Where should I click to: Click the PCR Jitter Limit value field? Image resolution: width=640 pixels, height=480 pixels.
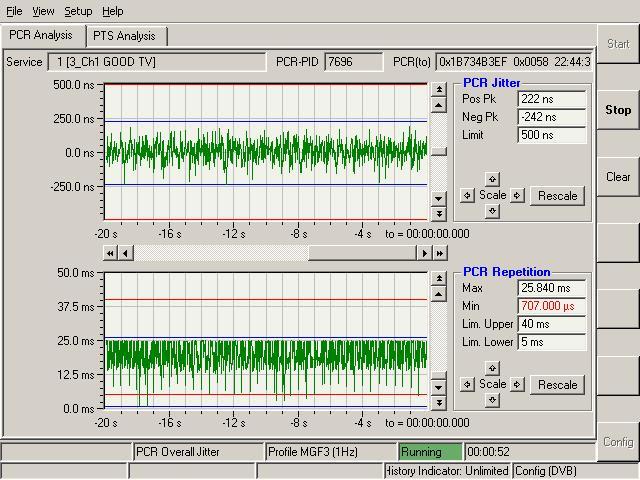[x=551, y=135]
